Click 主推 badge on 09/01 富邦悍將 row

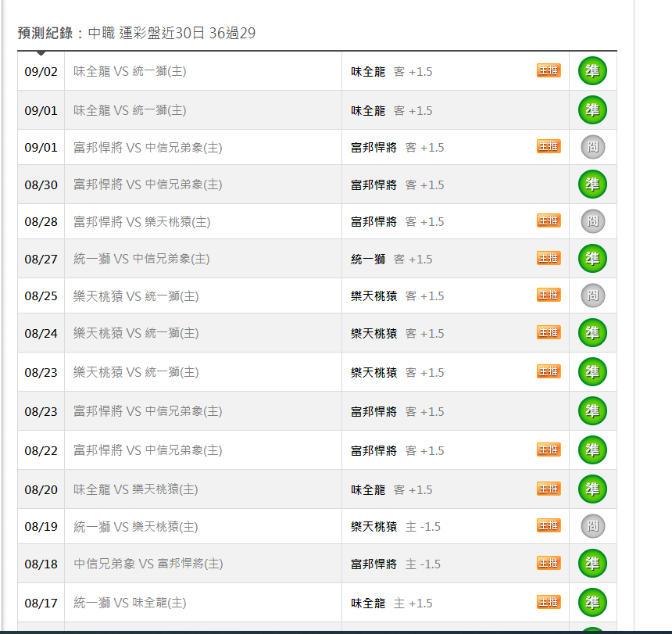(549, 146)
